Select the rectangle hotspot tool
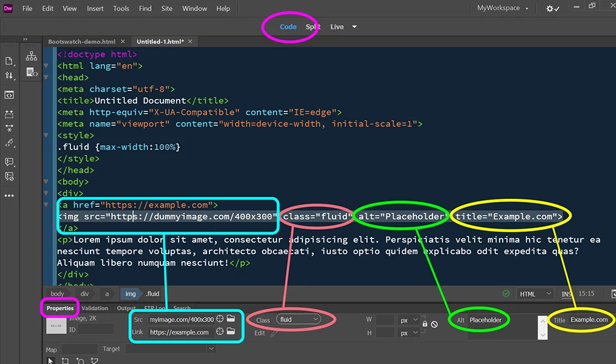 point(65,360)
